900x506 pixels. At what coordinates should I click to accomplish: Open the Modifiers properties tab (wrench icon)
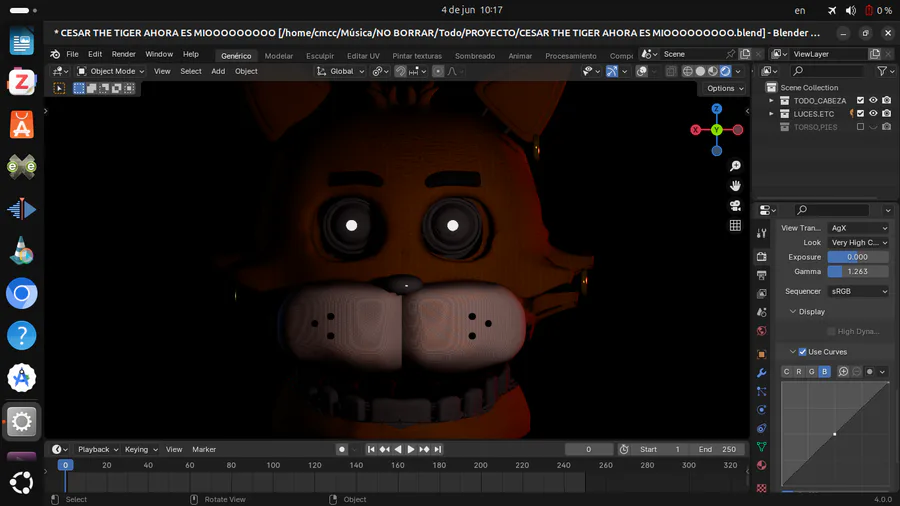(x=762, y=373)
